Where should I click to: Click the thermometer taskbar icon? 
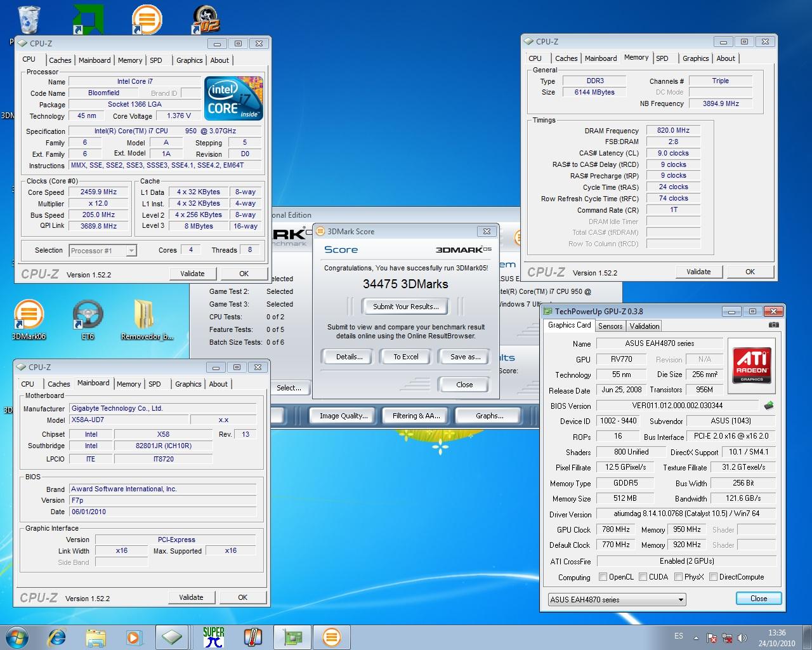pyautogui.click(x=252, y=637)
